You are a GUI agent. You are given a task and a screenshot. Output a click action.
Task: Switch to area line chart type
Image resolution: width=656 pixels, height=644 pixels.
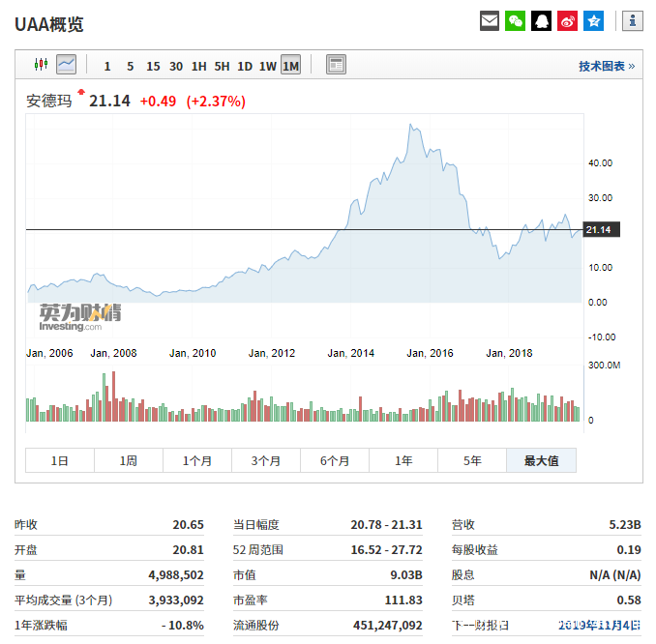pos(66,65)
